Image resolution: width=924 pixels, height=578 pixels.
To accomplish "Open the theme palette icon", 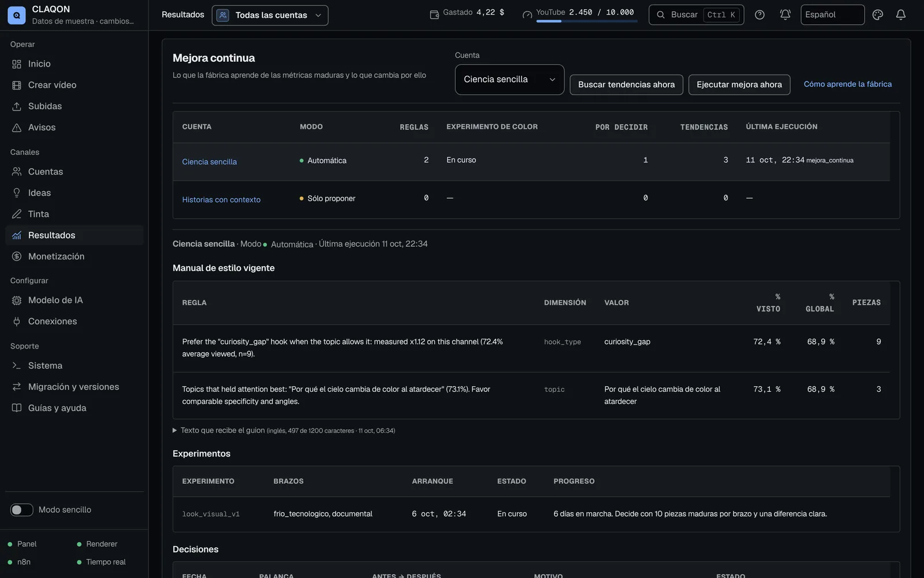I will tap(877, 15).
